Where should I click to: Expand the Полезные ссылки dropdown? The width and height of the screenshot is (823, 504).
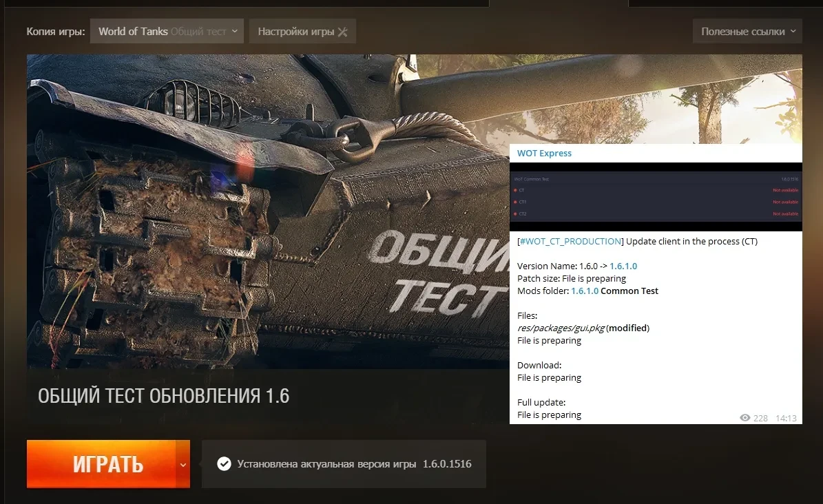click(747, 31)
